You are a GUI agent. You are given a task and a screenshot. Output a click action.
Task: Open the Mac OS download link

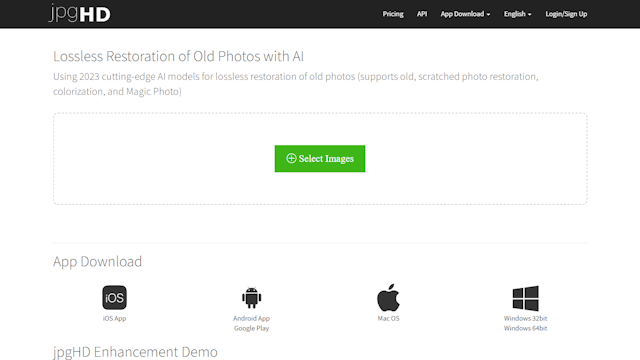tap(388, 318)
